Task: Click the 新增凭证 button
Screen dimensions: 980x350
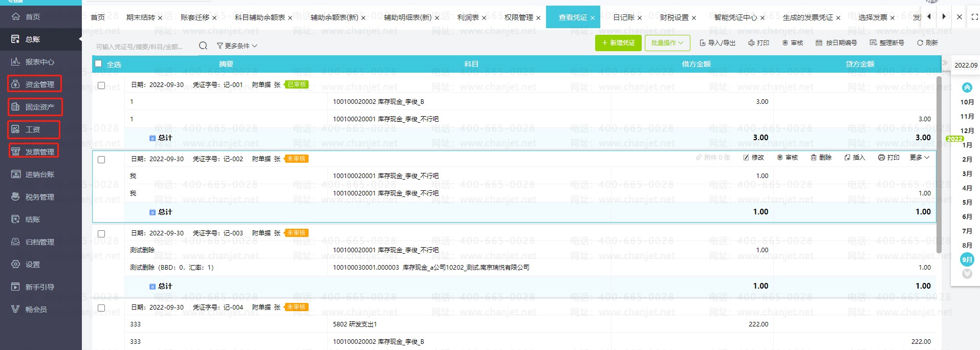Action: (618, 43)
